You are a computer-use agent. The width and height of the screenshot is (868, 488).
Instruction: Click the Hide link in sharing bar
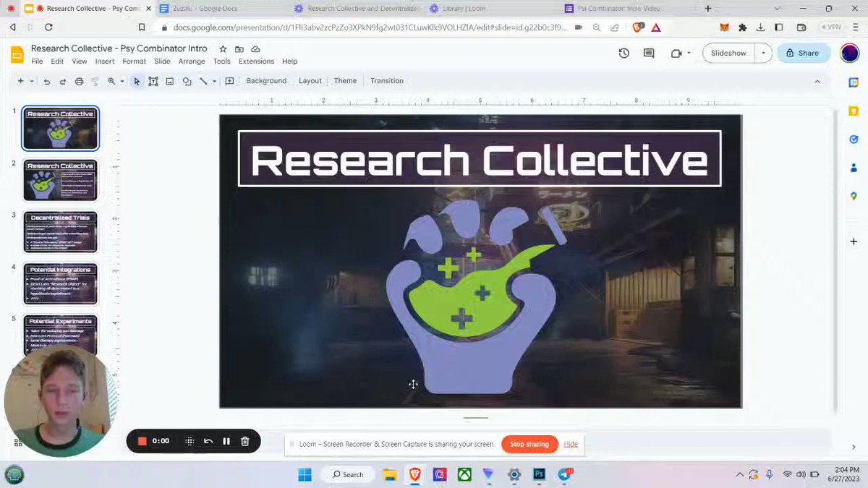pos(571,444)
